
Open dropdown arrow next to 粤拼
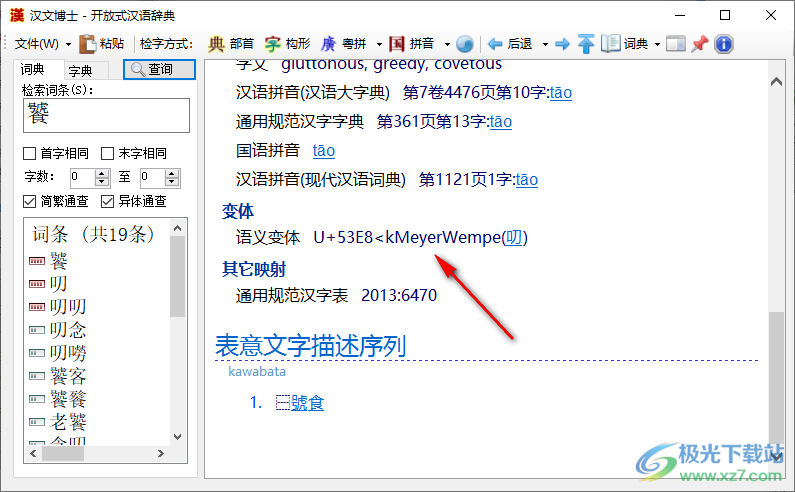pos(379,45)
